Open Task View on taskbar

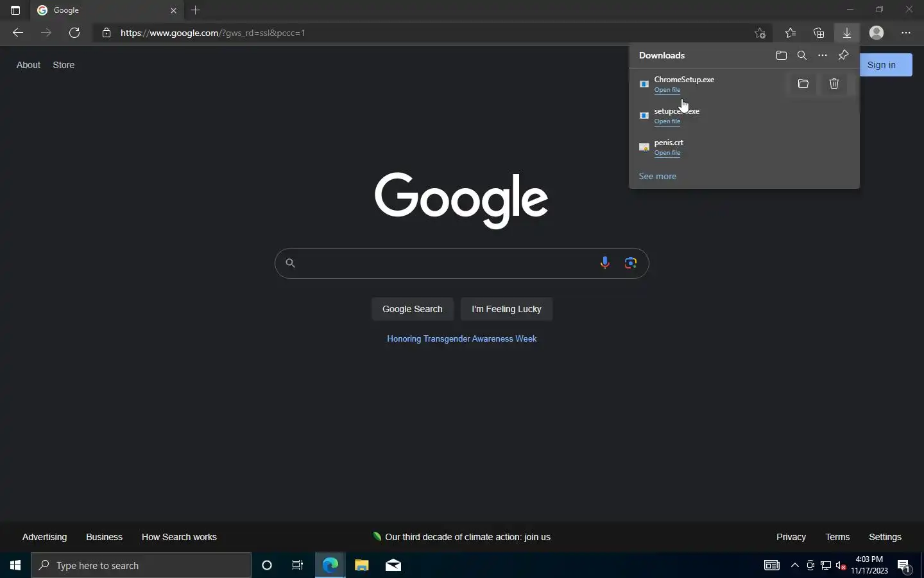[298, 565]
